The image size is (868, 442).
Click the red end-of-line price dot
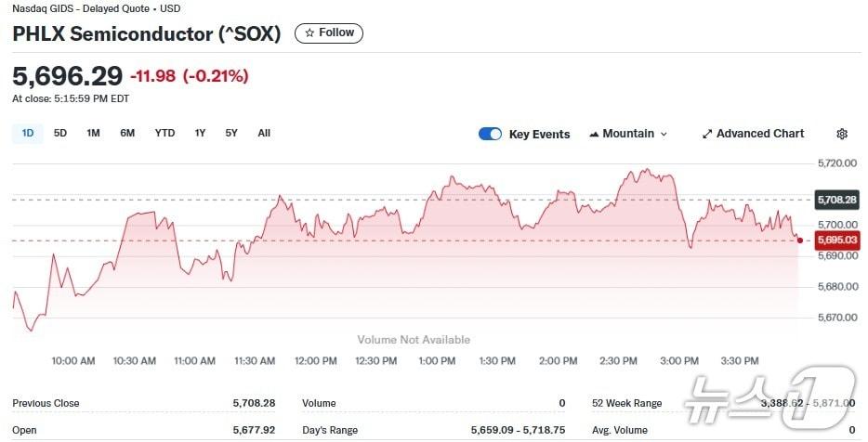click(800, 240)
